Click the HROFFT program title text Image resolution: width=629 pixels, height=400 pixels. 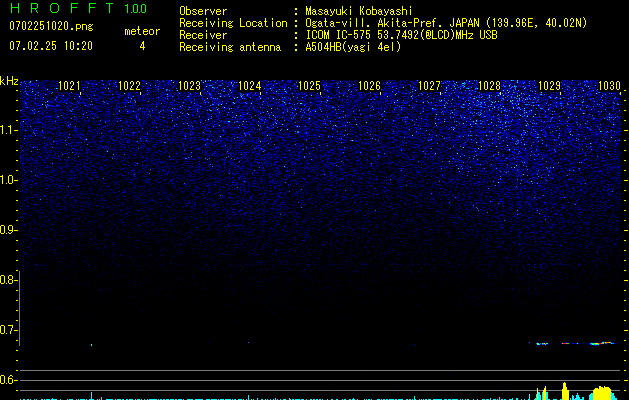pyautogui.click(x=62, y=8)
